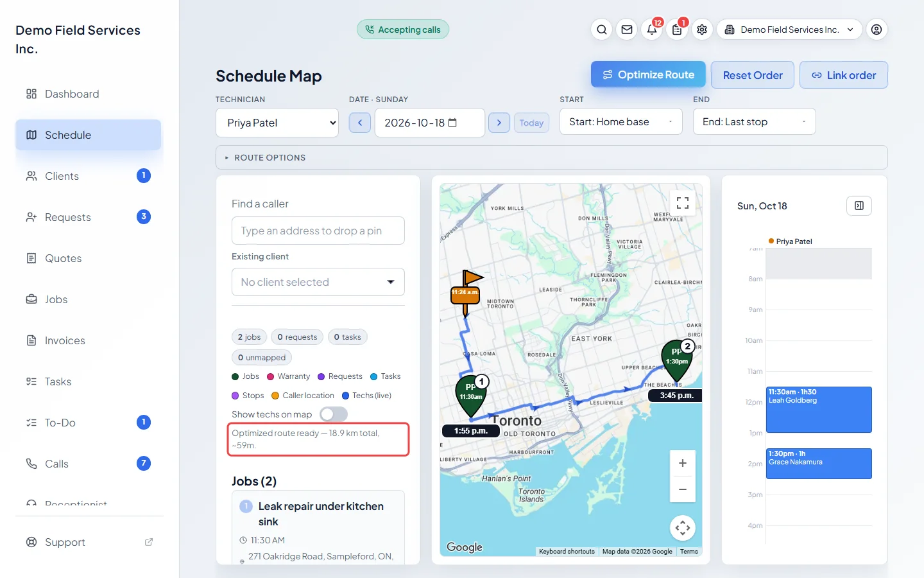Viewport: 924px width, 578px height.
Task: Click the Reset Order button
Action: click(753, 75)
